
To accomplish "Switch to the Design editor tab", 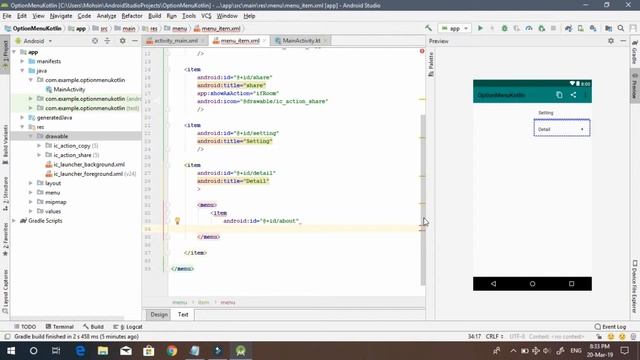I will pyautogui.click(x=159, y=314).
